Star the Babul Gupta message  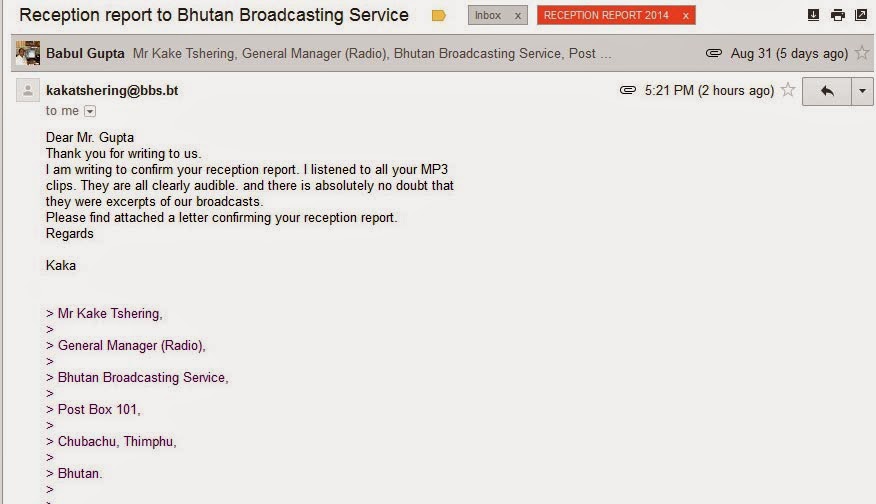click(x=863, y=53)
